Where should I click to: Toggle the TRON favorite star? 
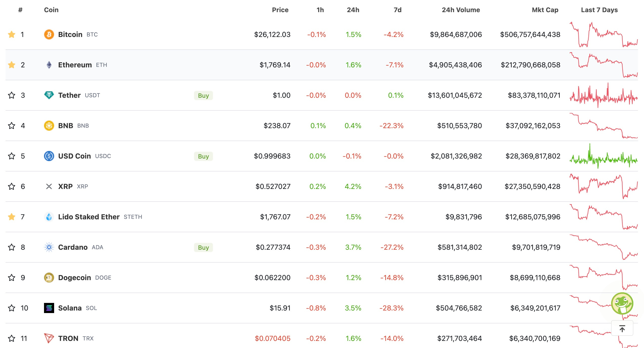pos(12,338)
